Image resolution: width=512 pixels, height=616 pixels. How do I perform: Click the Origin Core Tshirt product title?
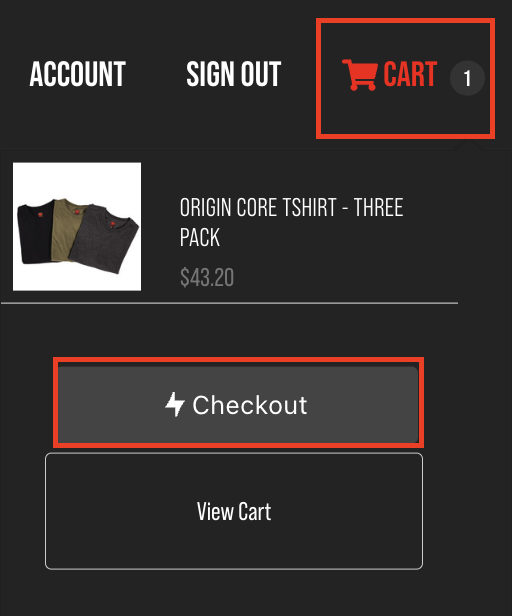[292, 222]
